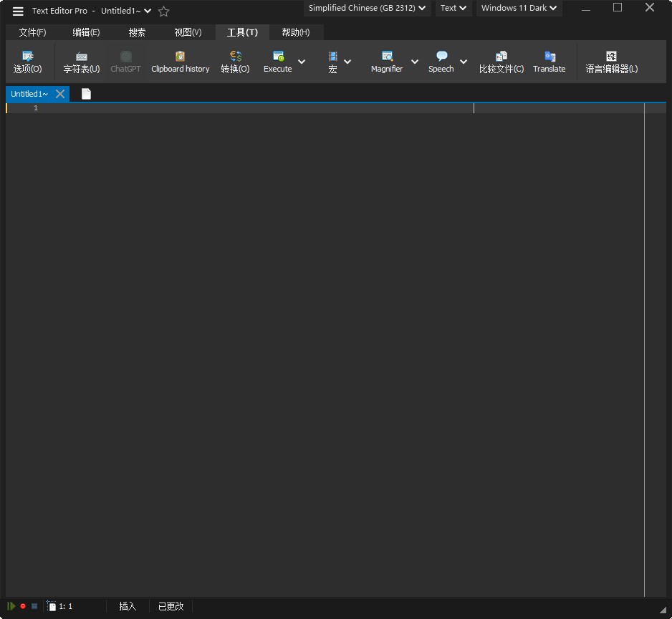Select the 工具(T) menu tab
This screenshot has width=672, height=619.
point(242,32)
